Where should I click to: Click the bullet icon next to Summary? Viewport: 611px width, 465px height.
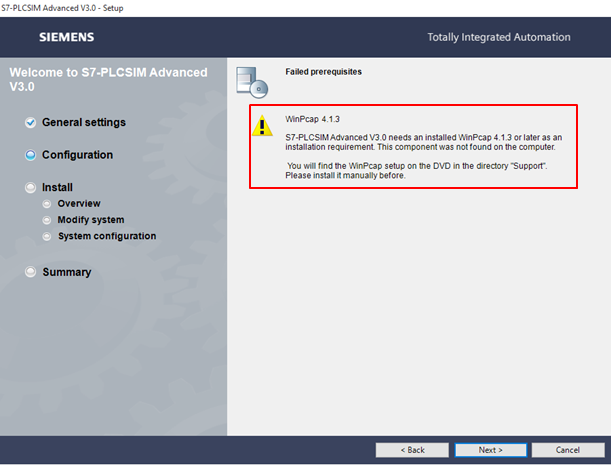pyautogui.click(x=31, y=272)
